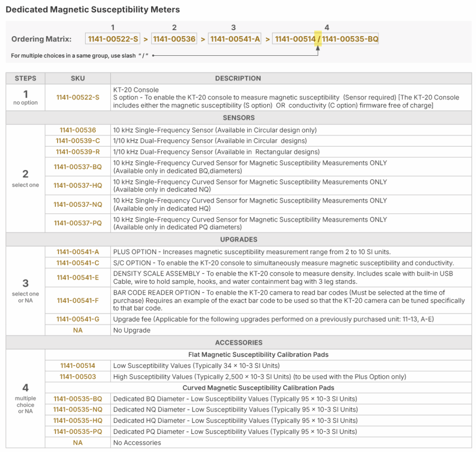Select SKU "1141-00537-PQ"
Screen dimensions: 476x452
(78, 223)
